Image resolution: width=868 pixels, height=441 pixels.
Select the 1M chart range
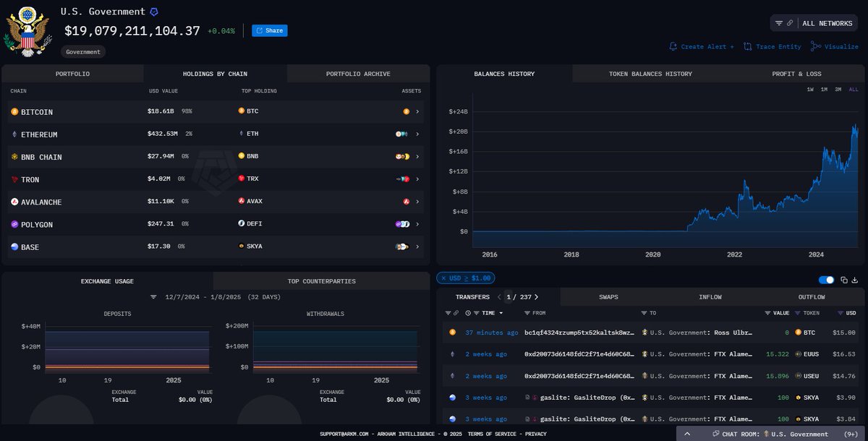point(824,89)
